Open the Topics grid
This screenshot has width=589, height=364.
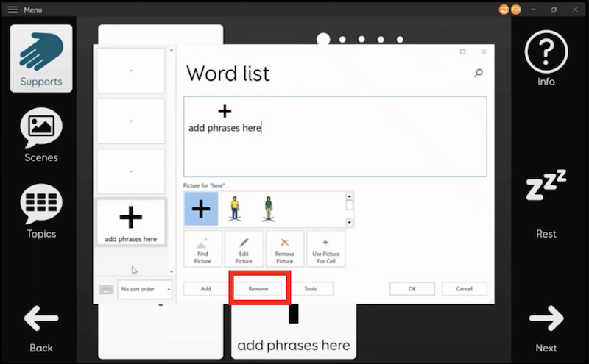41,211
